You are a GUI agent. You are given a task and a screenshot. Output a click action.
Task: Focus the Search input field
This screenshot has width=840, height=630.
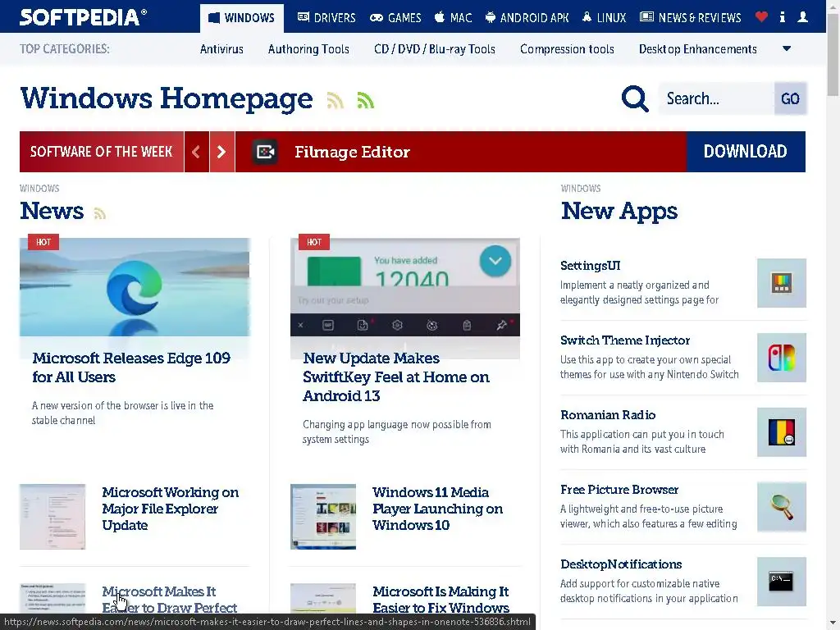click(x=715, y=98)
